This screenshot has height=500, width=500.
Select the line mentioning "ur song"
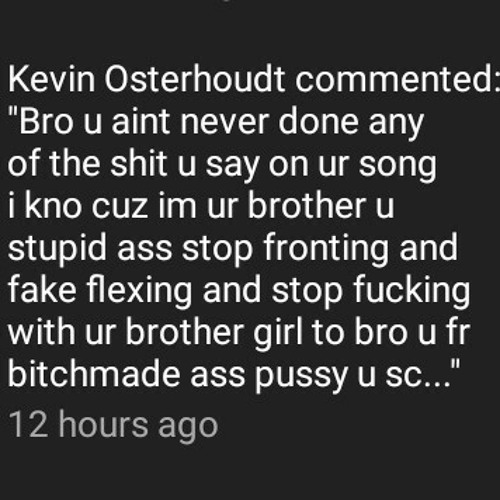point(222,165)
